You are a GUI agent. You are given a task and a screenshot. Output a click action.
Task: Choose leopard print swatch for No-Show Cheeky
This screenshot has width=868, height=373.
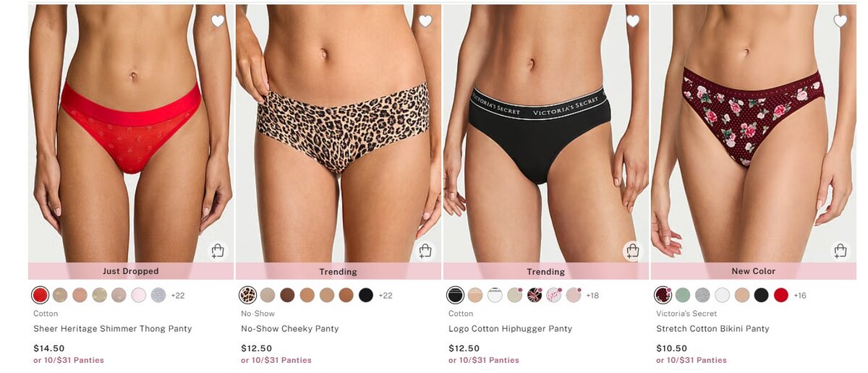tap(248, 295)
